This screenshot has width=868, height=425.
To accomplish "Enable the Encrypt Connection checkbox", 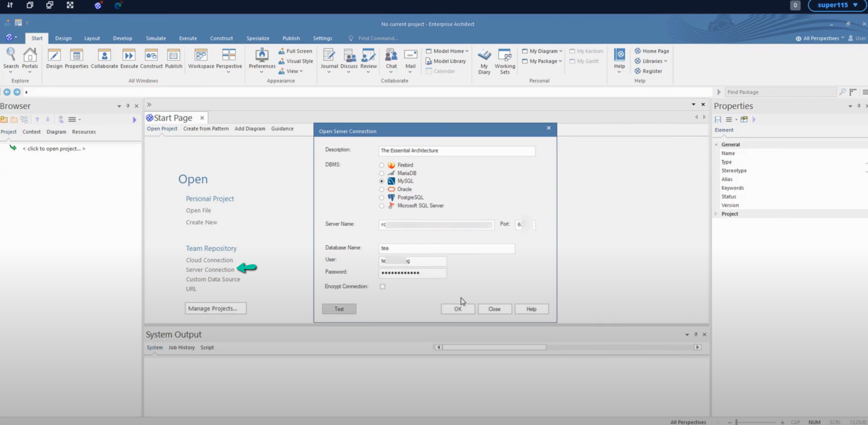I will pyautogui.click(x=382, y=287).
